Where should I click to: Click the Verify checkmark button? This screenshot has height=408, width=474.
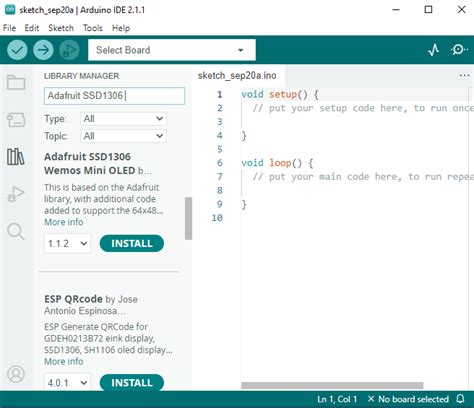pos(17,50)
